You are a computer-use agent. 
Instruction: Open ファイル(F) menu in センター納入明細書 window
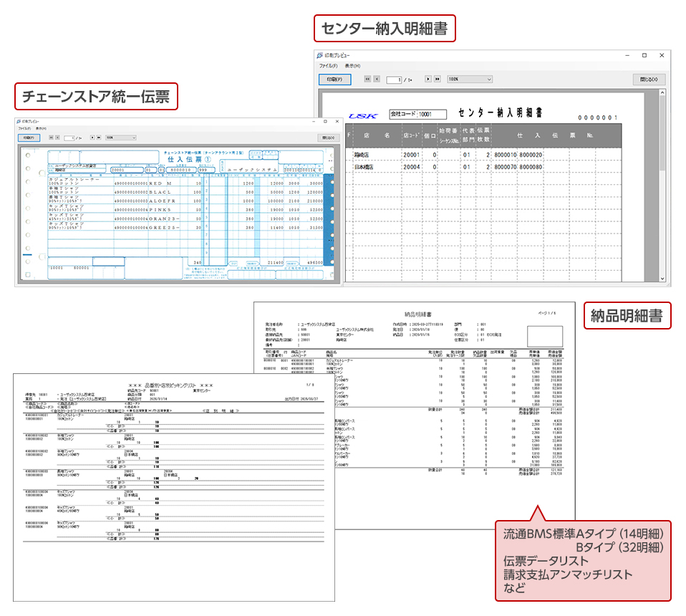tap(328, 66)
